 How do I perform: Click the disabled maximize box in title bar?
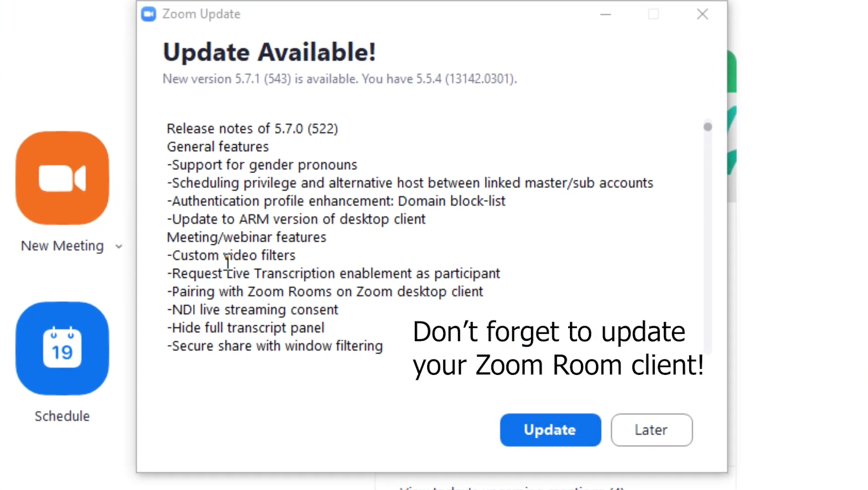click(x=653, y=14)
